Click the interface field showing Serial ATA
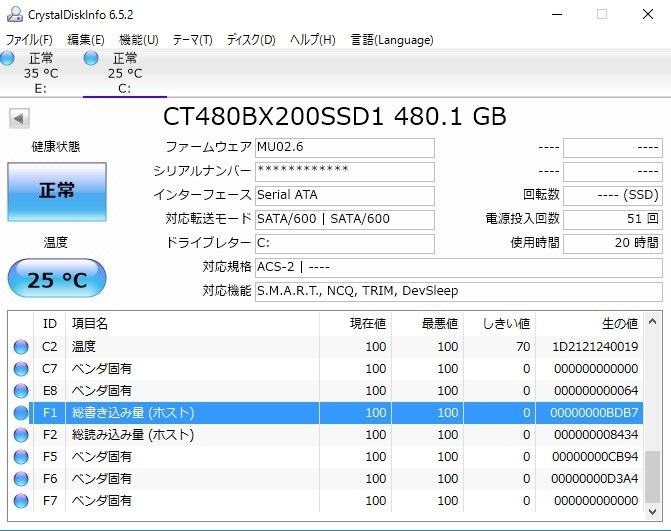671x531 pixels. click(344, 196)
